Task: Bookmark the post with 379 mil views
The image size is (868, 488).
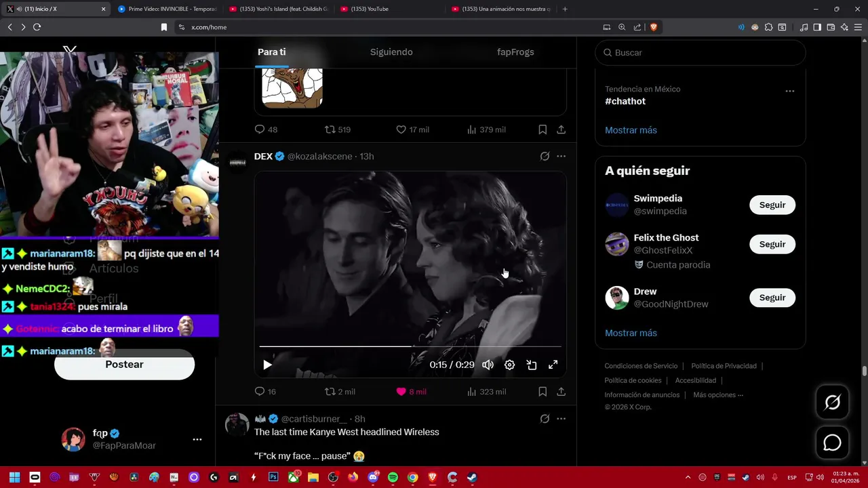Action: 542,129
